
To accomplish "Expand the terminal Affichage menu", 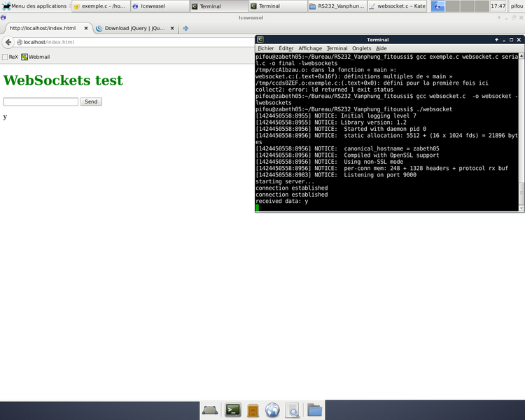I will point(310,48).
